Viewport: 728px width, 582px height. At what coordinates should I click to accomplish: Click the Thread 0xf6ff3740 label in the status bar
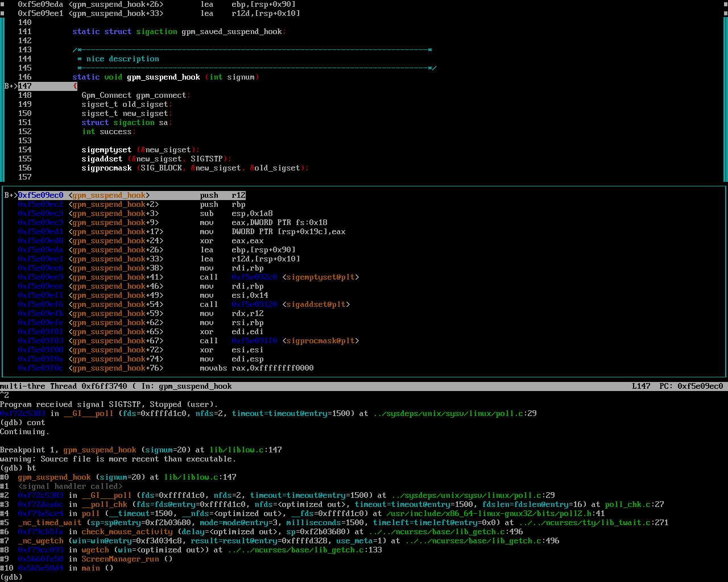click(x=88, y=386)
